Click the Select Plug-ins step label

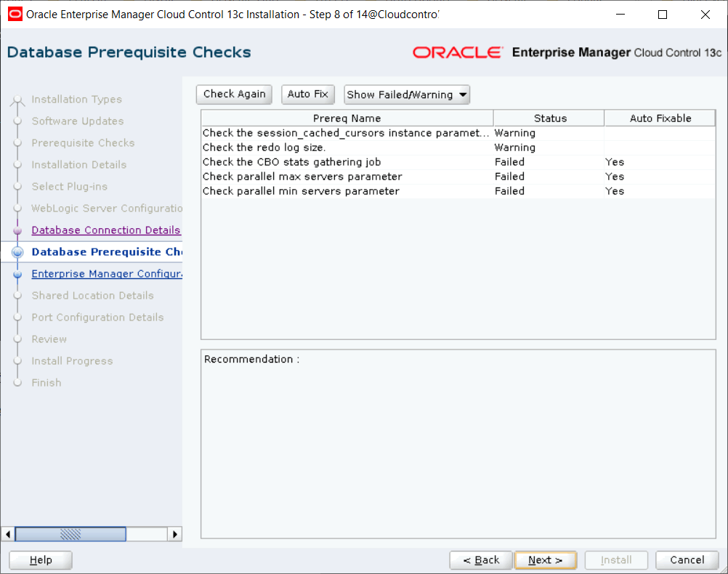[x=70, y=187]
